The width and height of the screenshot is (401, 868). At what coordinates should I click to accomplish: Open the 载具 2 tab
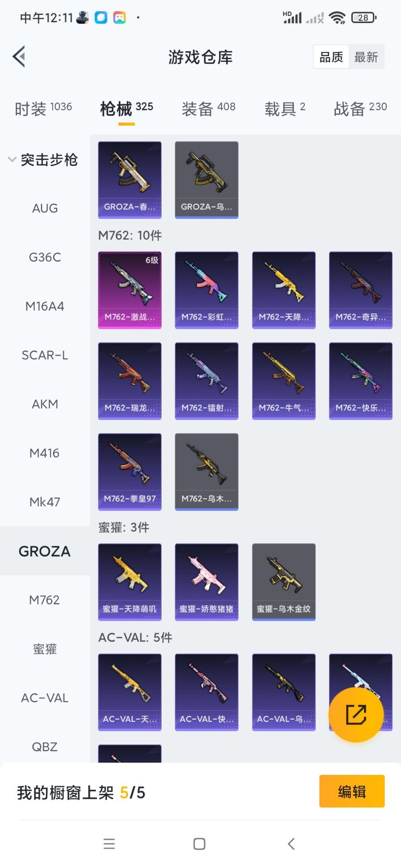[x=285, y=108]
